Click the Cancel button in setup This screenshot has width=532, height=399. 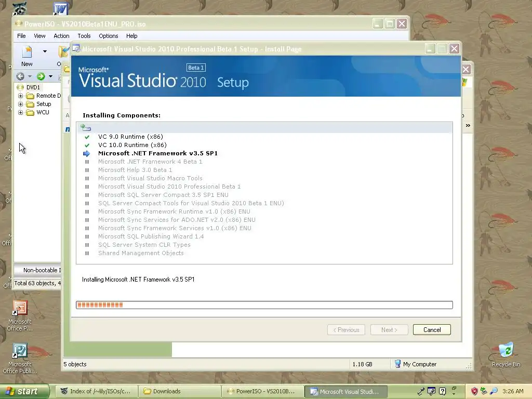coord(432,330)
